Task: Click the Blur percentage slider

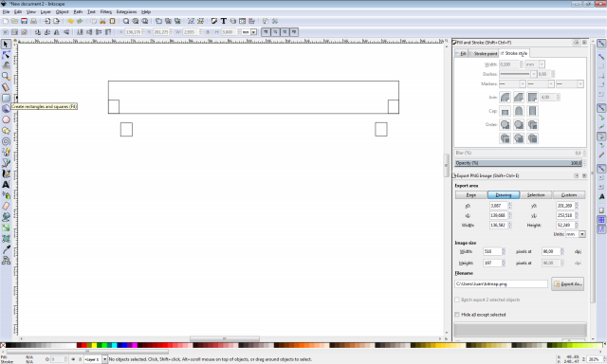Action: point(519,154)
